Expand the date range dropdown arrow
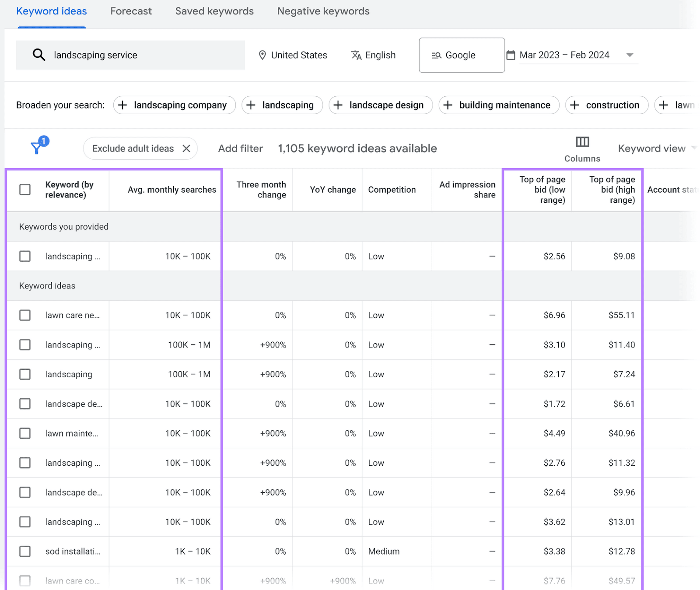 click(630, 55)
